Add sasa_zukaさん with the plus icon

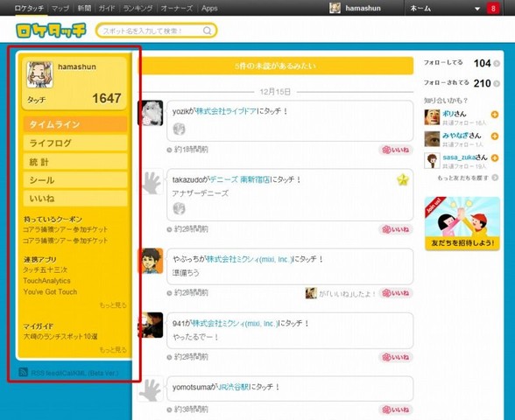tap(495, 157)
